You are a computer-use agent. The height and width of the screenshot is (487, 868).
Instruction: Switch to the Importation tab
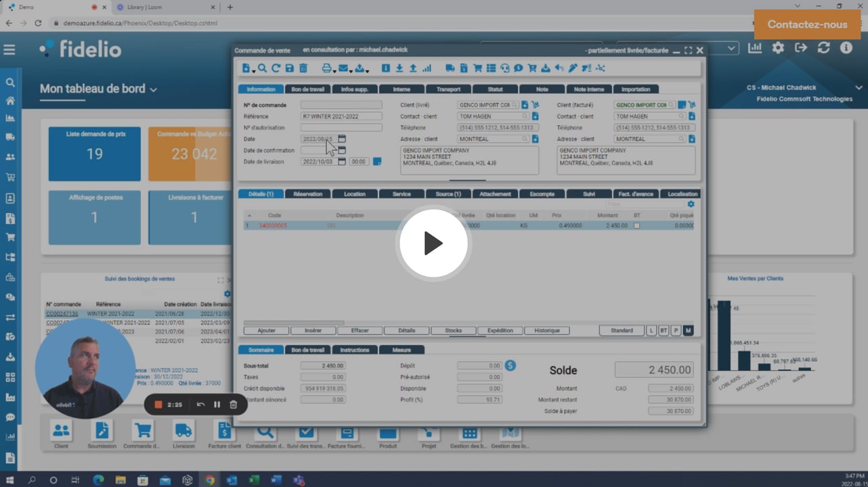[x=636, y=89]
